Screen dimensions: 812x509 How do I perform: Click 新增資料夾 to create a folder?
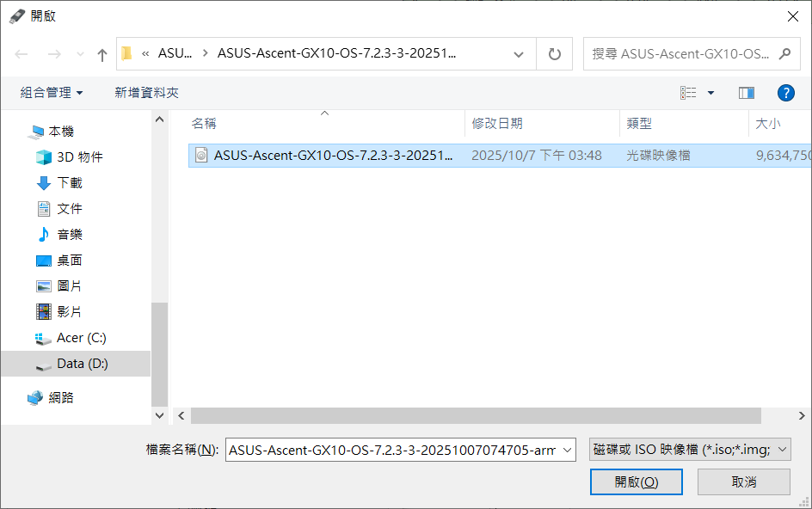(x=146, y=93)
